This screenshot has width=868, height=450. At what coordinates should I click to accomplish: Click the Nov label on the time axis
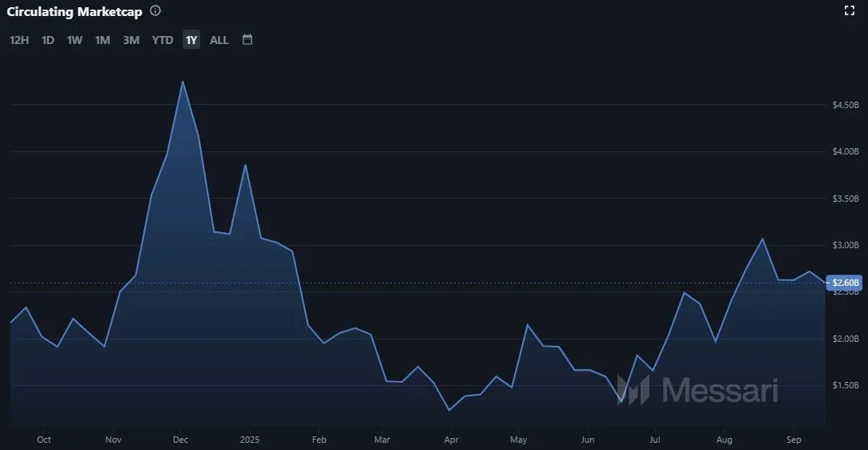113,440
